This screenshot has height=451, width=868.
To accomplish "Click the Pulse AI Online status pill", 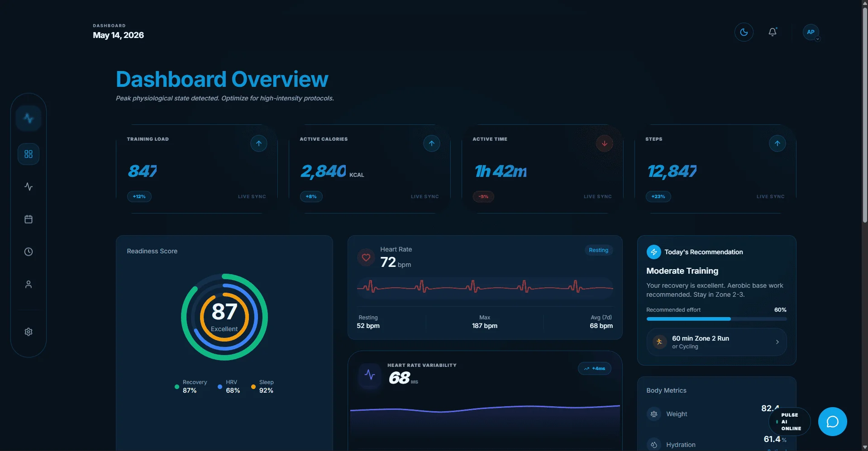I will 790,422.
